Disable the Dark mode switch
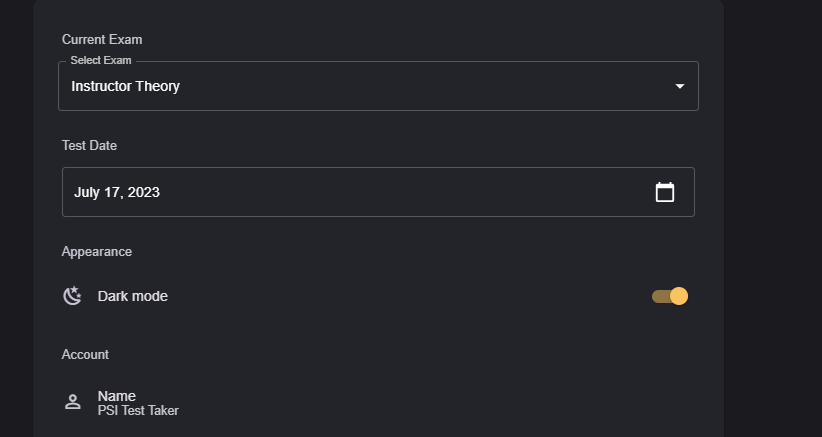 (670, 296)
